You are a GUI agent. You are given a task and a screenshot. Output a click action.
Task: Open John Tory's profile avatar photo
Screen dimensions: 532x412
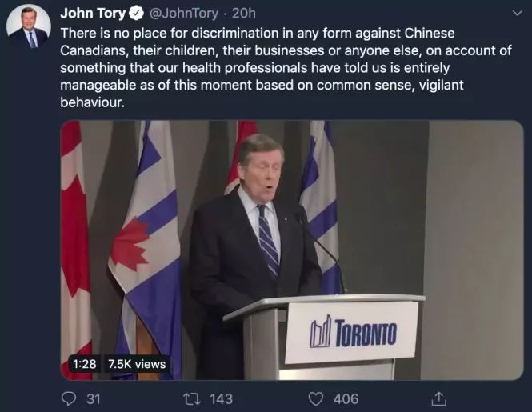pos(29,26)
